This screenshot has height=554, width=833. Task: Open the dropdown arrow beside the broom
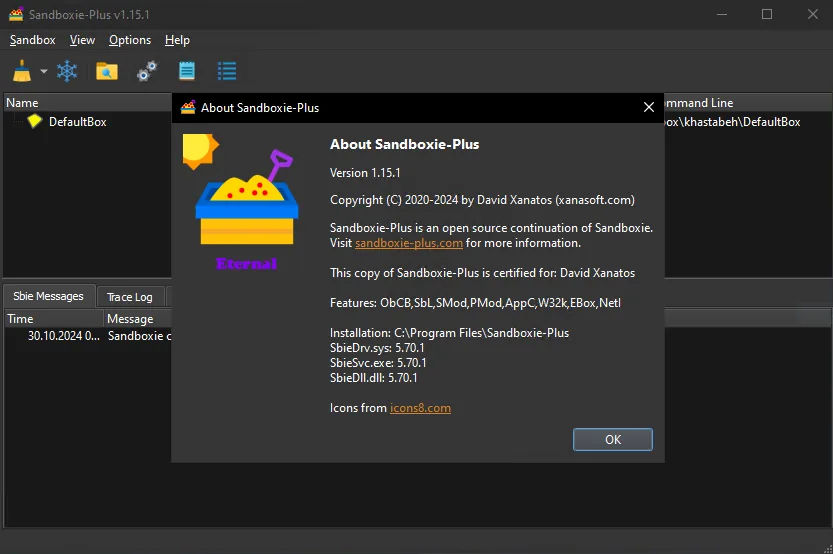pyautogui.click(x=44, y=71)
